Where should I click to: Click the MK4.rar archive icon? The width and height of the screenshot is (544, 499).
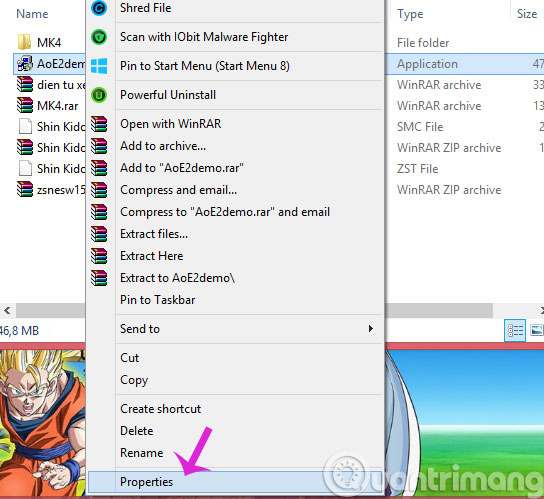[25, 105]
